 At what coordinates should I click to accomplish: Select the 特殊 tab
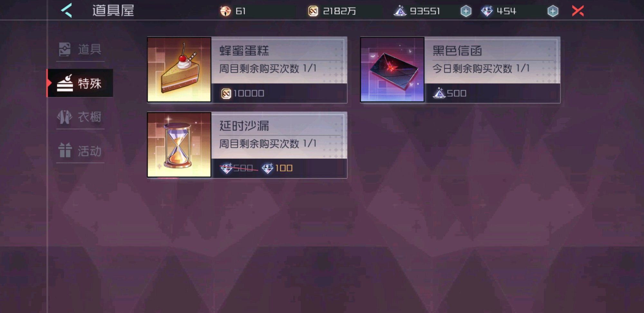click(80, 83)
